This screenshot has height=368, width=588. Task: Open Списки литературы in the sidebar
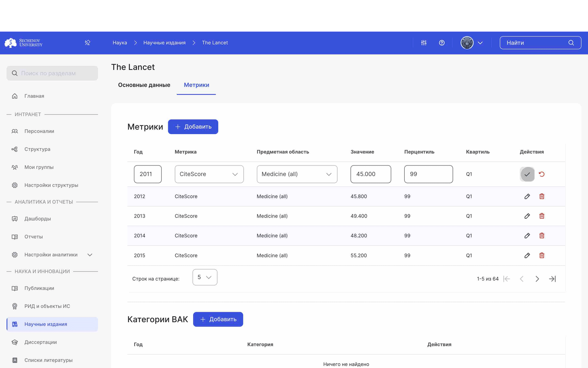[52, 360]
